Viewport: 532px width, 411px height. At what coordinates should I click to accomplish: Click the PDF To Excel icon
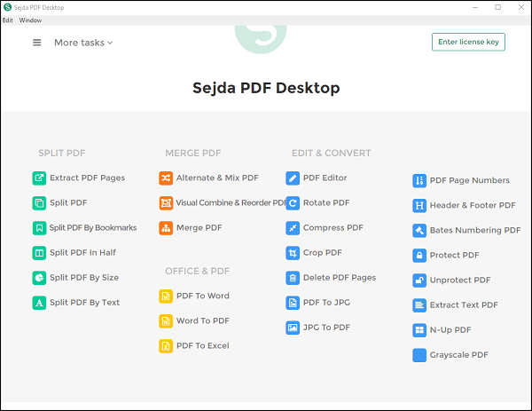(x=166, y=346)
